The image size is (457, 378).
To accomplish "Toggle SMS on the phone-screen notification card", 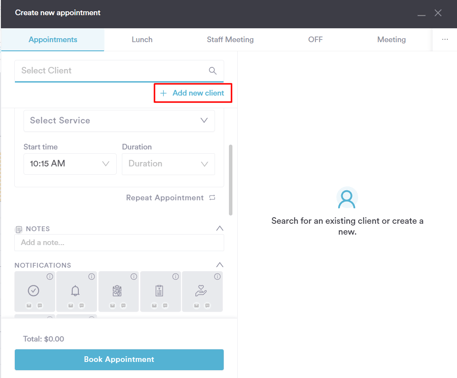I will 165,305.
